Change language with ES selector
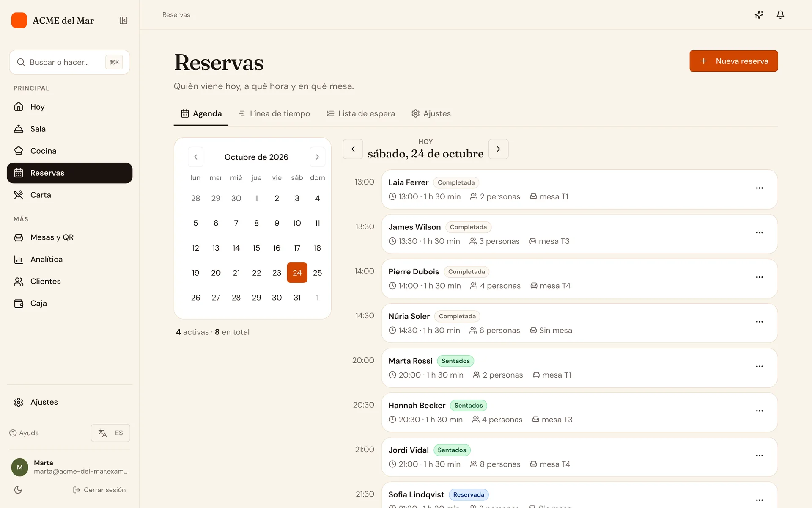This screenshot has width=812, height=508. click(110, 433)
